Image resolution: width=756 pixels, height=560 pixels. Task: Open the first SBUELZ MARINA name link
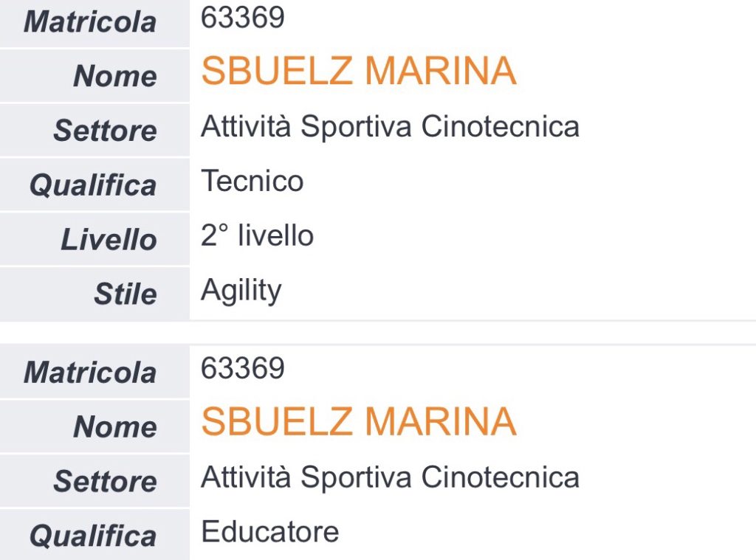359,71
